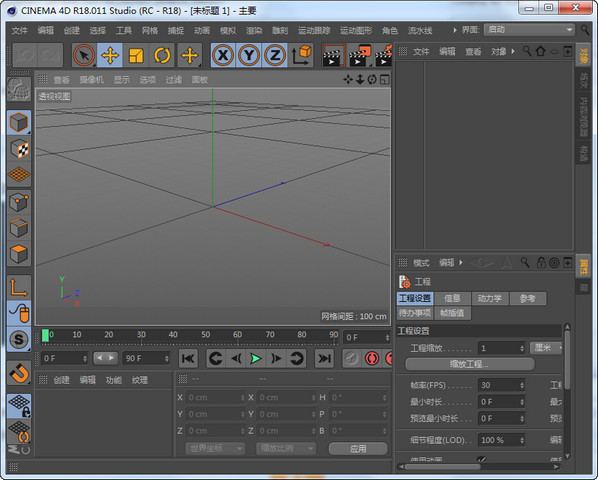Image resolution: width=598 pixels, height=480 pixels.
Task: Click the green timeline playhead marker
Action: click(45, 336)
